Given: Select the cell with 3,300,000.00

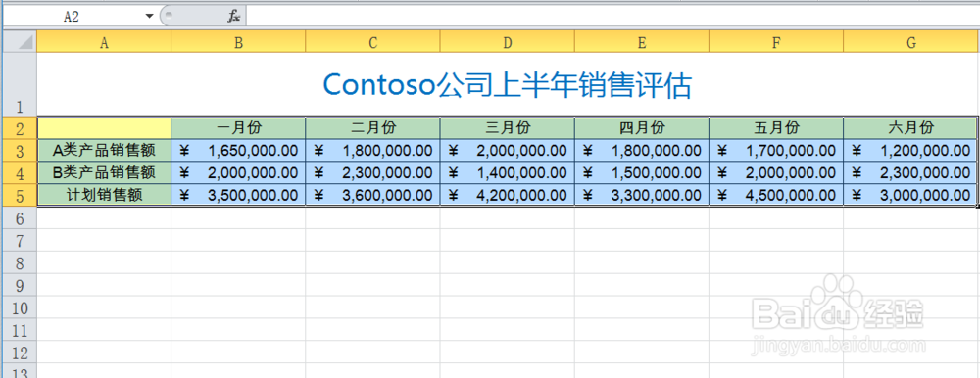Looking at the screenshot, I should coord(641,195).
